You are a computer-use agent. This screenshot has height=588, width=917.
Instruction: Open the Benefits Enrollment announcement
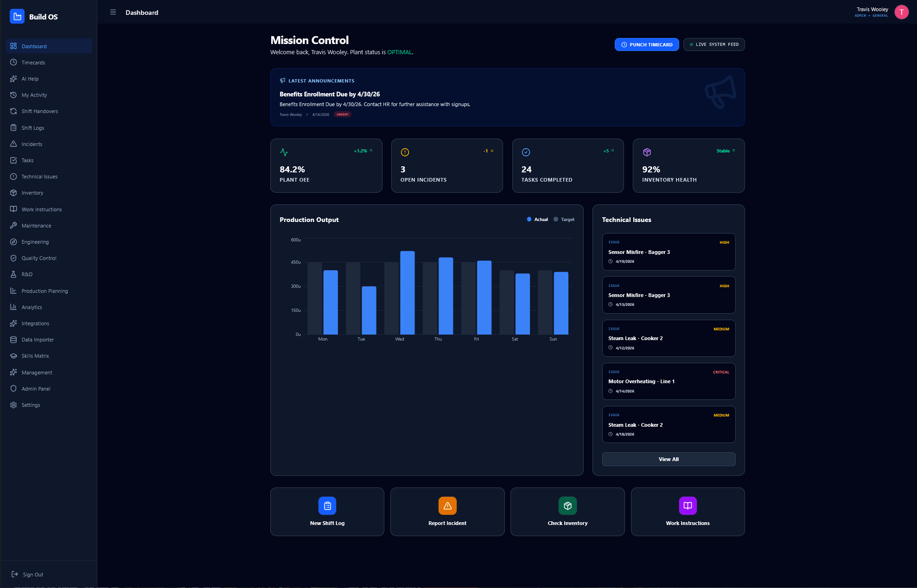pos(508,97)
